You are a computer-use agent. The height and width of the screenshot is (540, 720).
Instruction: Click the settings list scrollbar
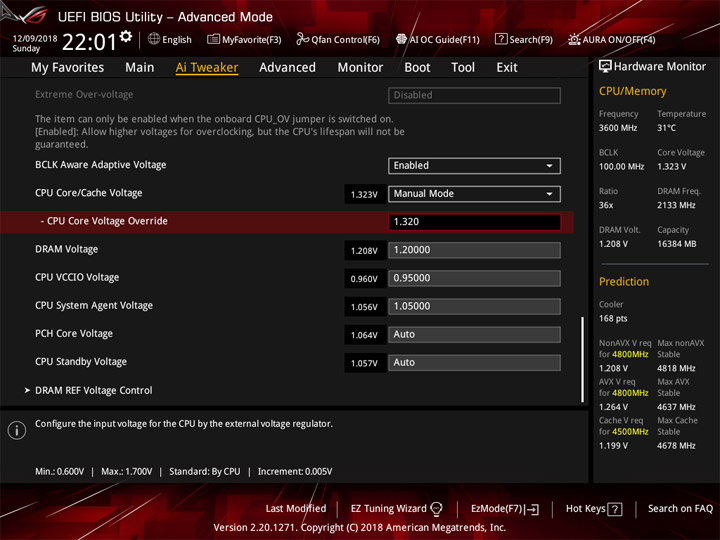coord(583,360)
